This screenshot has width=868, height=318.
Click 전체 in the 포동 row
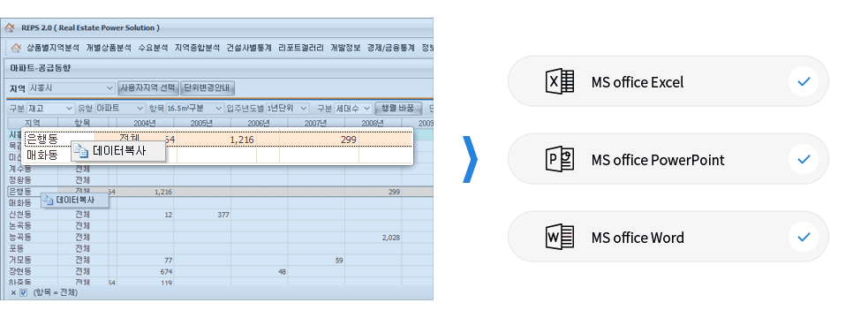[82, 248]
